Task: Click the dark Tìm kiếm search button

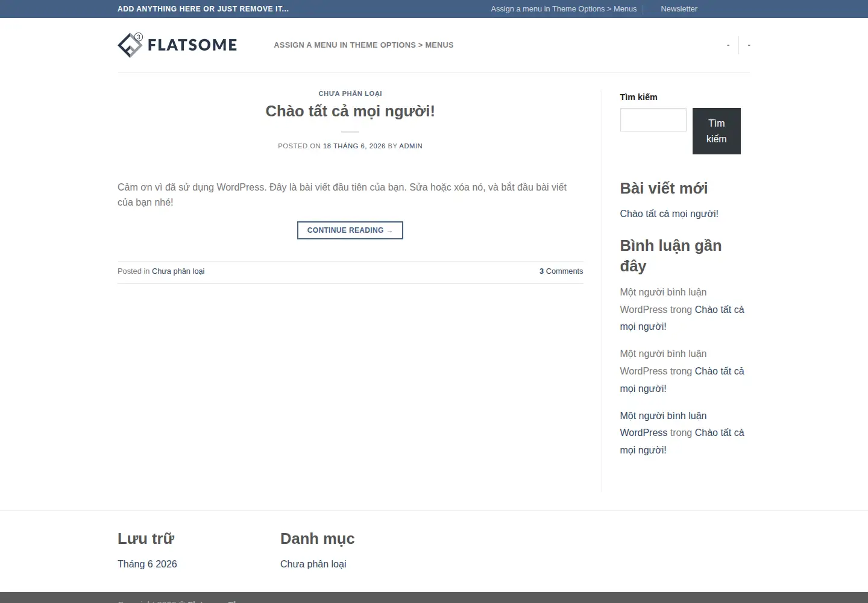Action: tap(717, 131)
